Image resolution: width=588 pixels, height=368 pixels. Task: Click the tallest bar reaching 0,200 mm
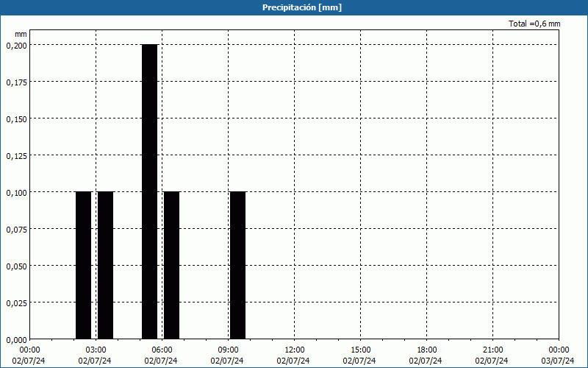click(x=150, y=191)
